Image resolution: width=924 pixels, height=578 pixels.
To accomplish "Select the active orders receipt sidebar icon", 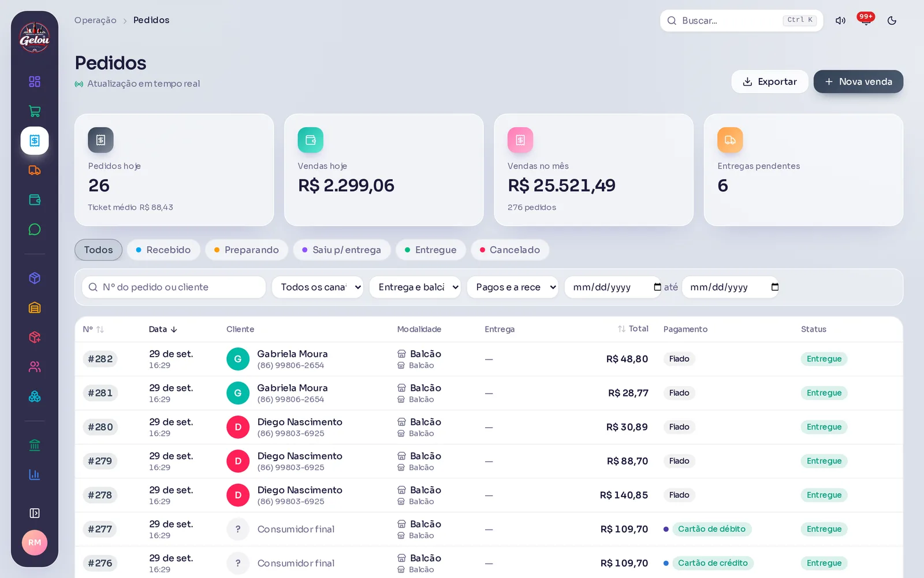I will click(x=35, y=140).
